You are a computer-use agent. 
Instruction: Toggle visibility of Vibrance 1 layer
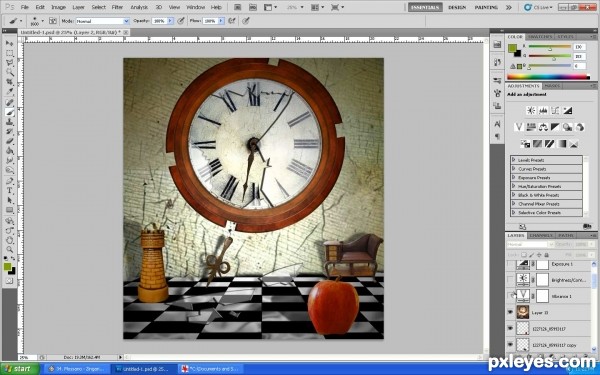510,296
